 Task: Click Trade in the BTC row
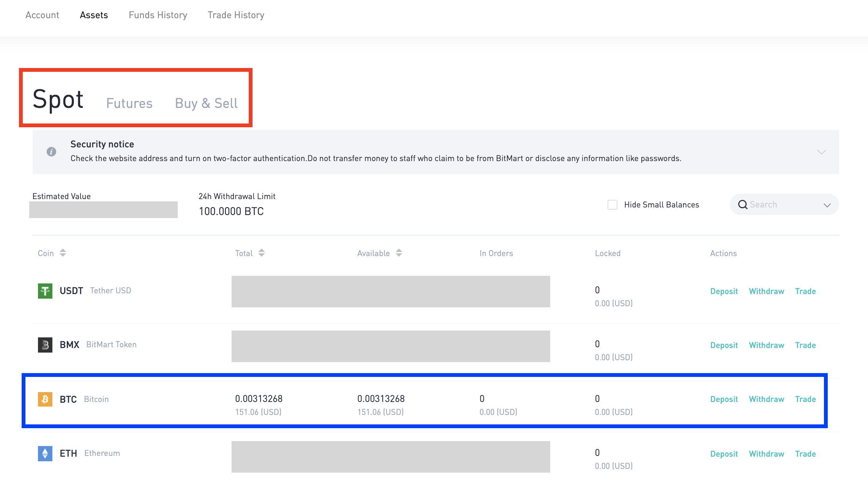(805, 399)
